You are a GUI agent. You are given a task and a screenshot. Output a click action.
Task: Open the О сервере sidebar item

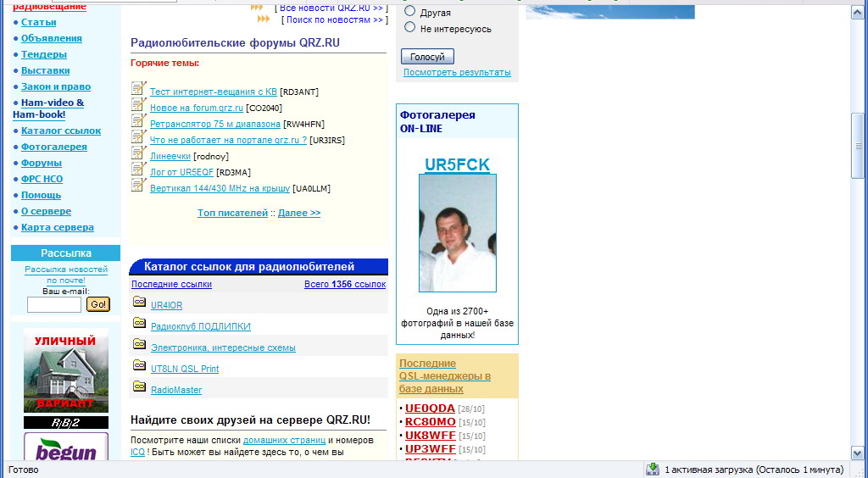pyautogui.click(x=46, y=211)
